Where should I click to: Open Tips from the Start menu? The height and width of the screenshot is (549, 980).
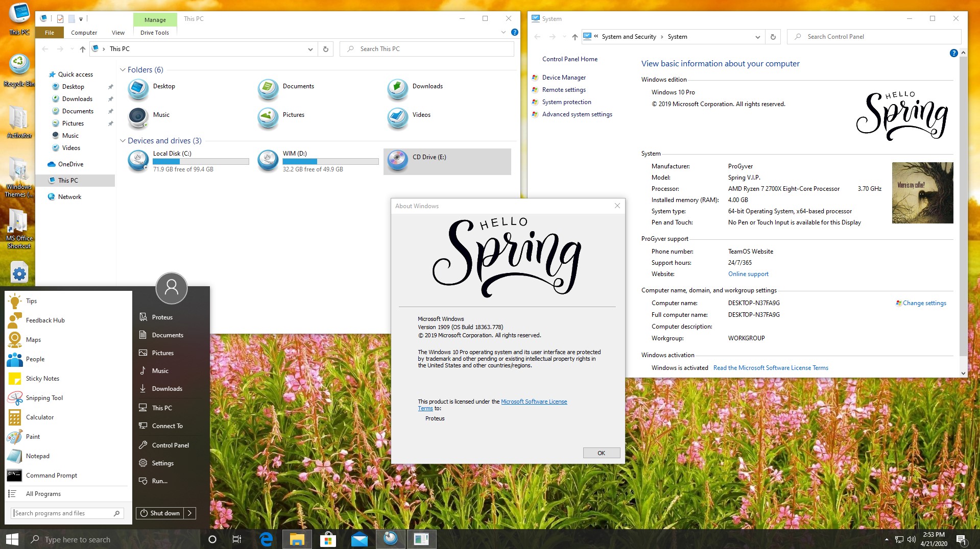(68, 301)
